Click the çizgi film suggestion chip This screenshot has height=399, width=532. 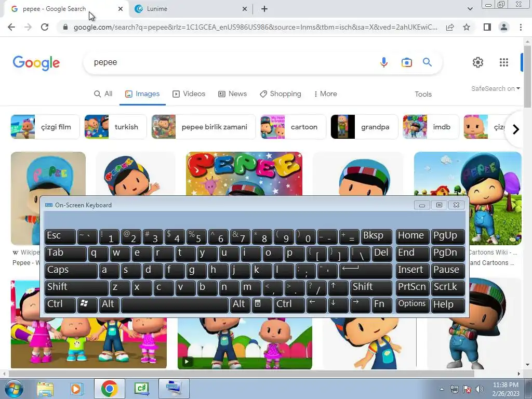coord(45,127)
